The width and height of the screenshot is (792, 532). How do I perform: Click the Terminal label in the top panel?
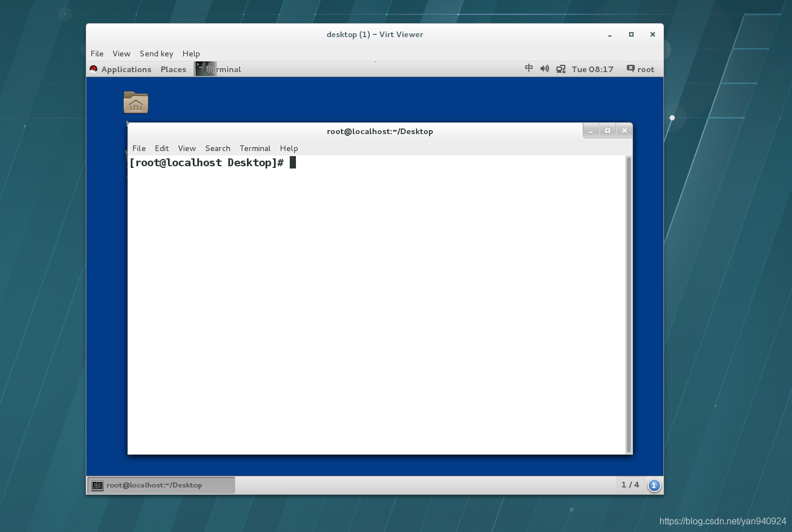(x=223, y=69)
